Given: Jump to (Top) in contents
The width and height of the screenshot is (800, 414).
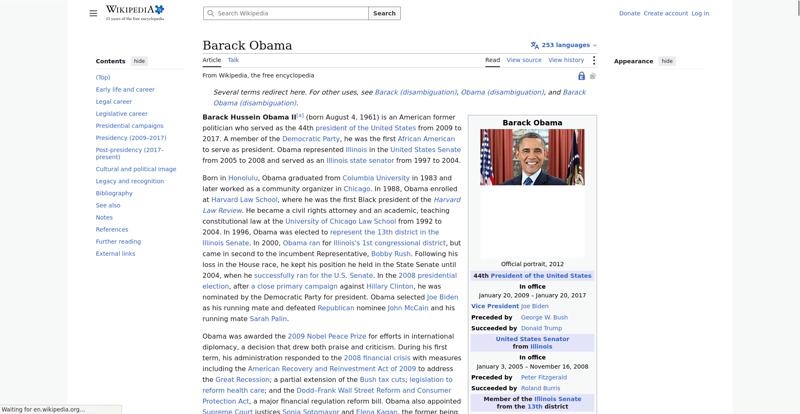Looking at the screenshot, I should pyautogui.click(x=103, y=78).
